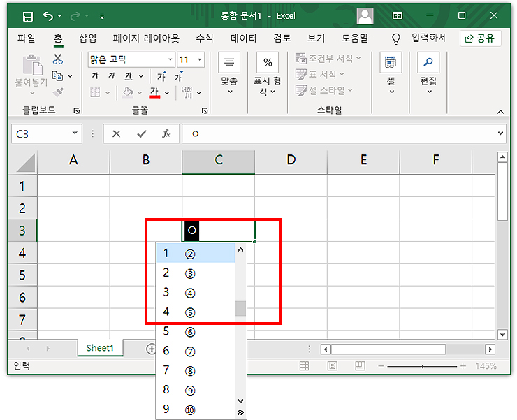Switch to page layout view icon
Image resolution: width=517 pixels, height=420 pixels.
332,366
